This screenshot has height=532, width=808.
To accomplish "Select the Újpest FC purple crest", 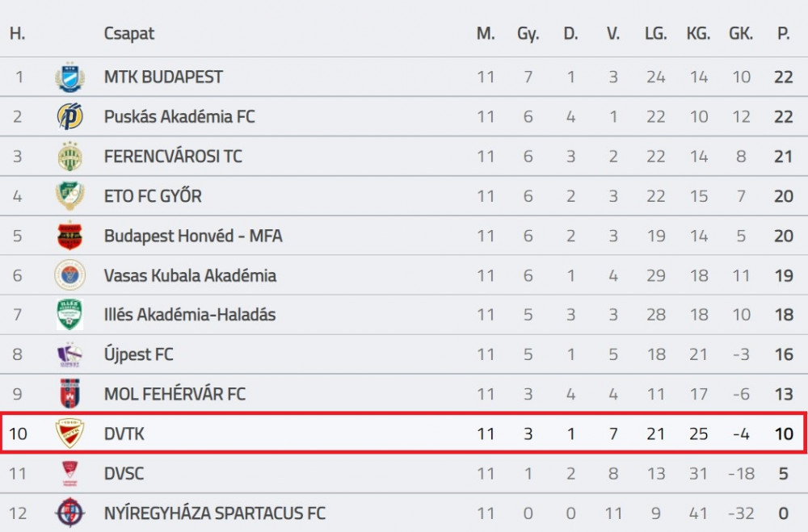I will click(x=69, y=354).
